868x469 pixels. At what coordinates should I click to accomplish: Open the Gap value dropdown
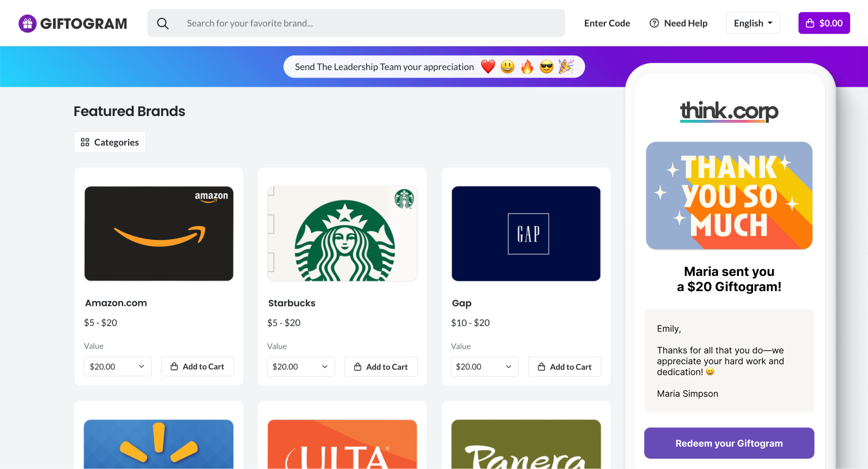point(484,367)
